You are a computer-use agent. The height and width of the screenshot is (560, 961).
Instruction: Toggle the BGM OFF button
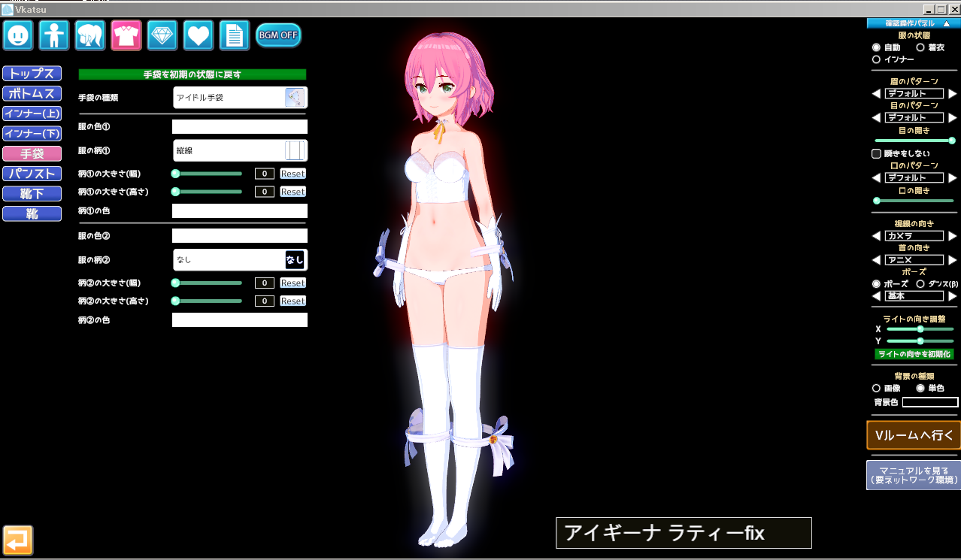tap(278, 35)
